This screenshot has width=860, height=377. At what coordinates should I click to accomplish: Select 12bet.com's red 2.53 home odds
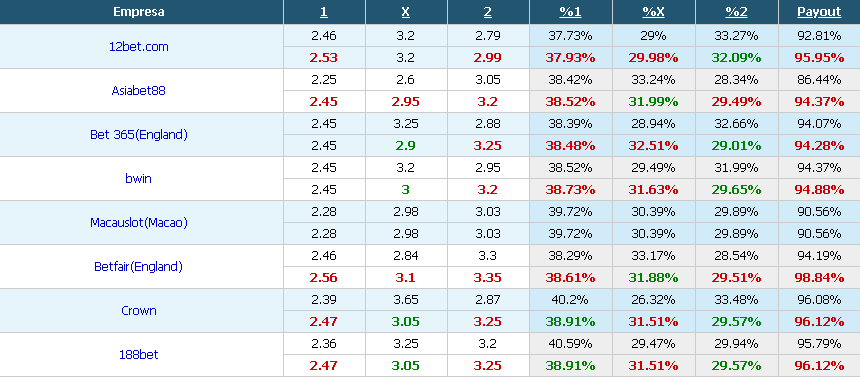(324, 58)
